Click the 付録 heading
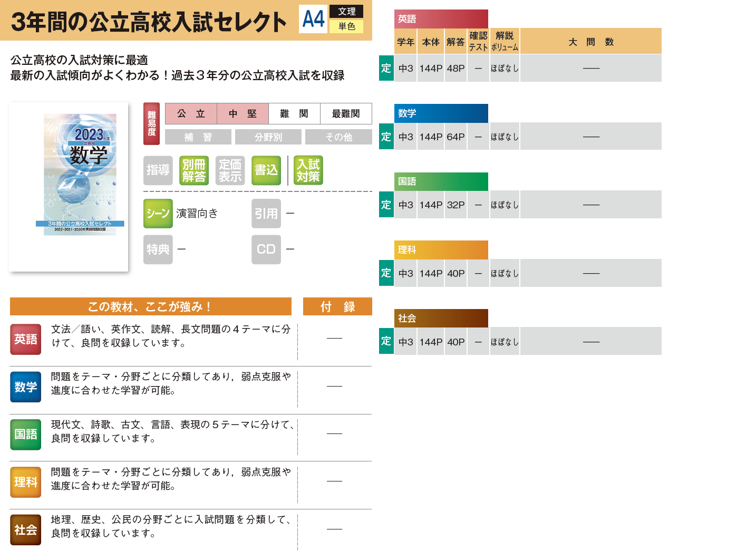The width and height of the screenshot is (756, 559). tap(337, 306)
